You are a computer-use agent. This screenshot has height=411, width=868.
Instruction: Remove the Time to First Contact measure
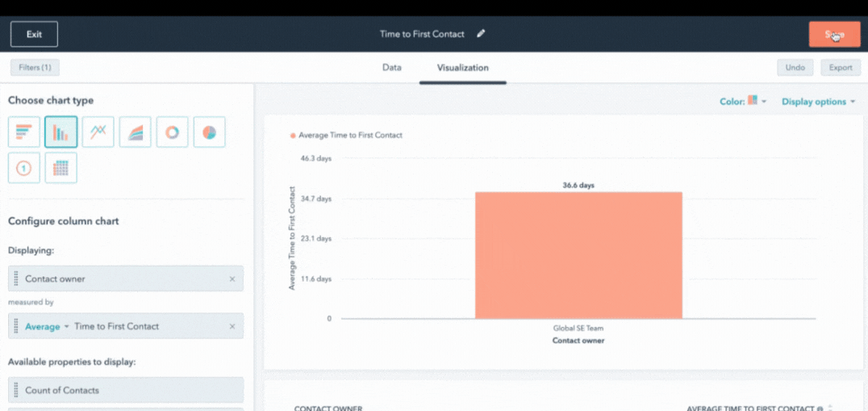tap(232, 326)
